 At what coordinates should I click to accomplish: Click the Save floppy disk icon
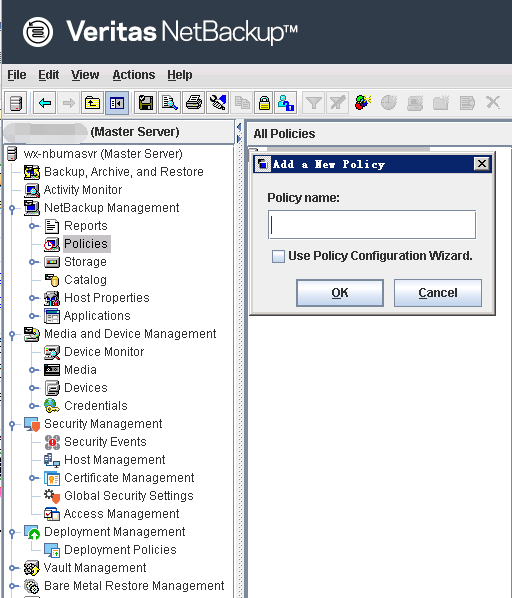pos(146,103)
